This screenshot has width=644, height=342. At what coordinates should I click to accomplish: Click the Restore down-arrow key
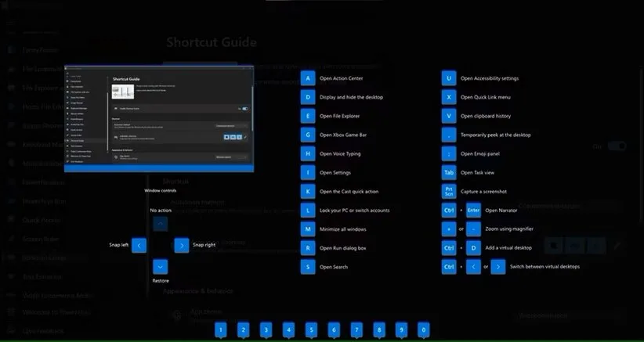(x=160, y=267)
